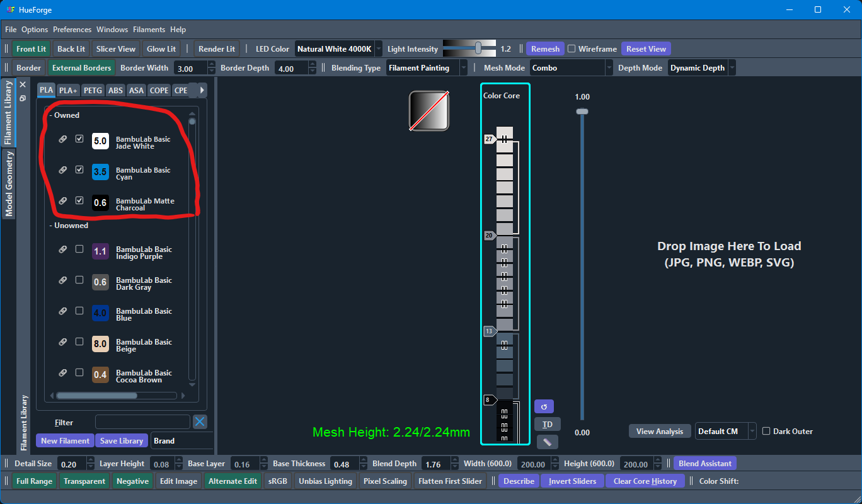Uncheck the Matte Charcoal filament checkbox
Viewport: 862px width, 504px height.
79,200
